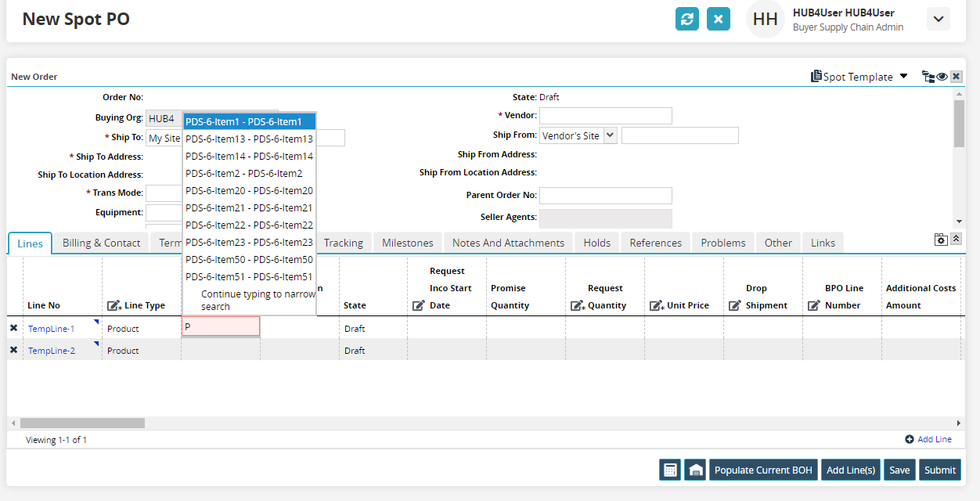Expand the user profile menu chevron

coord(938,20)
